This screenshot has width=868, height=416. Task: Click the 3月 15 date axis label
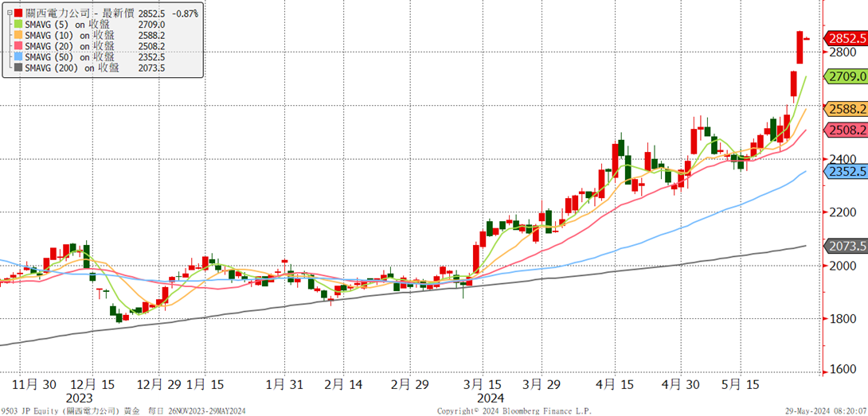tap(482, 385)
